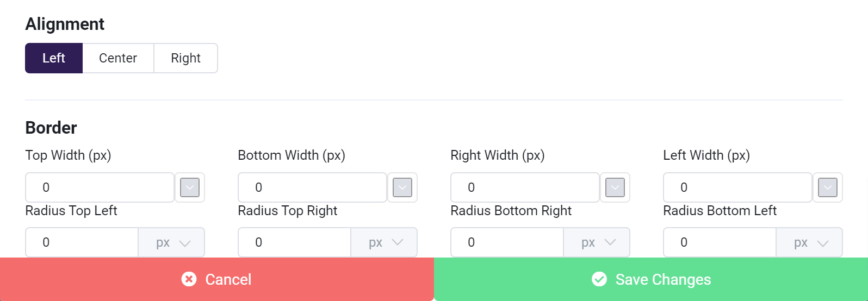Click the Save Changes checkmark icon
Screen dimensions: 868x301
click(x=599, y=279)
